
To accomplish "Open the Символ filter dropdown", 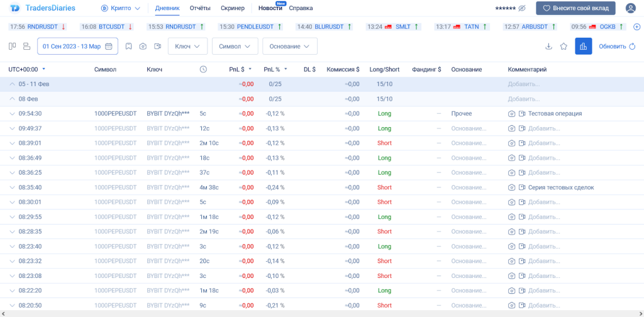I will point(235,47).
